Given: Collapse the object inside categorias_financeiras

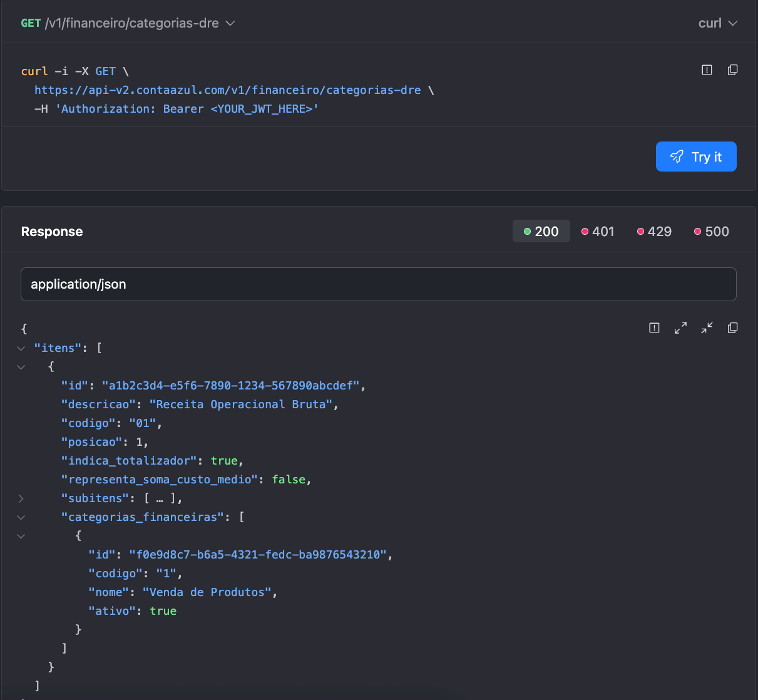Looking at the screenshot, I should [x=21, y=536].
